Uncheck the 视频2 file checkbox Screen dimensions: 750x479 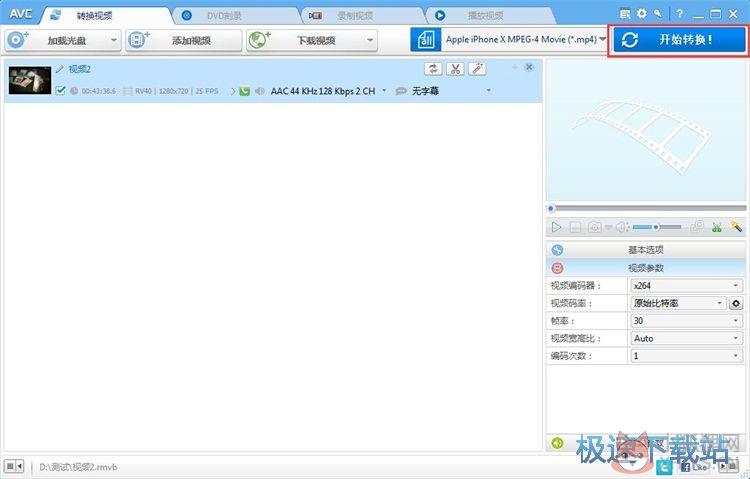[x=60, y=90]
